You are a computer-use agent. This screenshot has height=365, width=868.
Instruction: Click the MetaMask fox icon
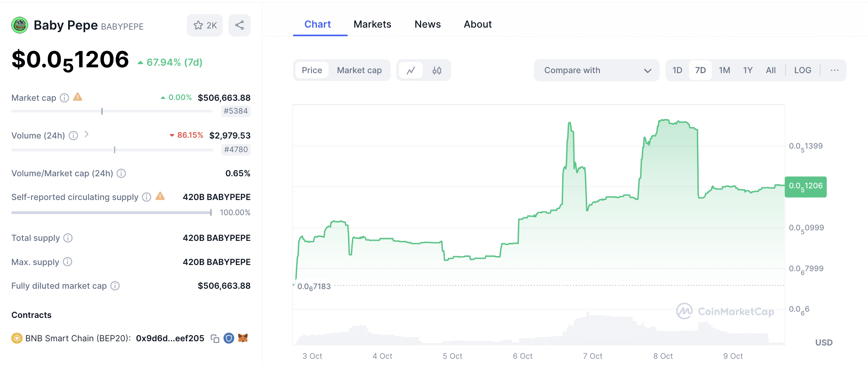click(x=243, y=338)
